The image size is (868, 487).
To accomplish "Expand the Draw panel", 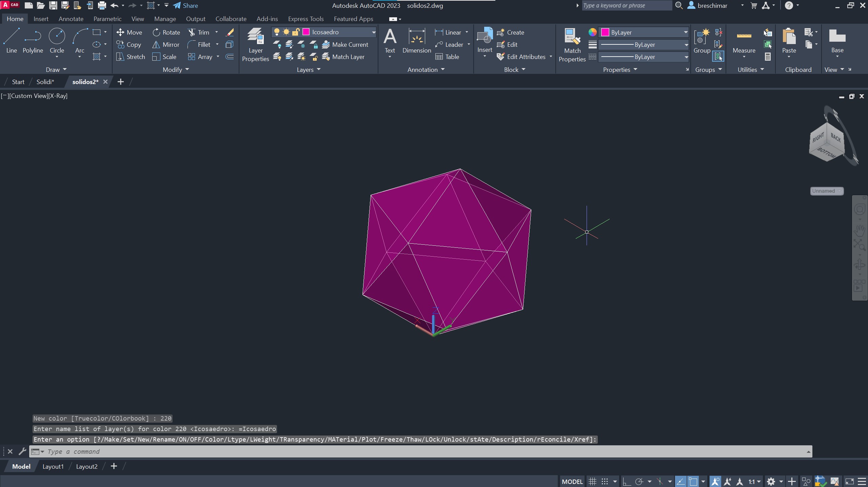I will point(56,69).
